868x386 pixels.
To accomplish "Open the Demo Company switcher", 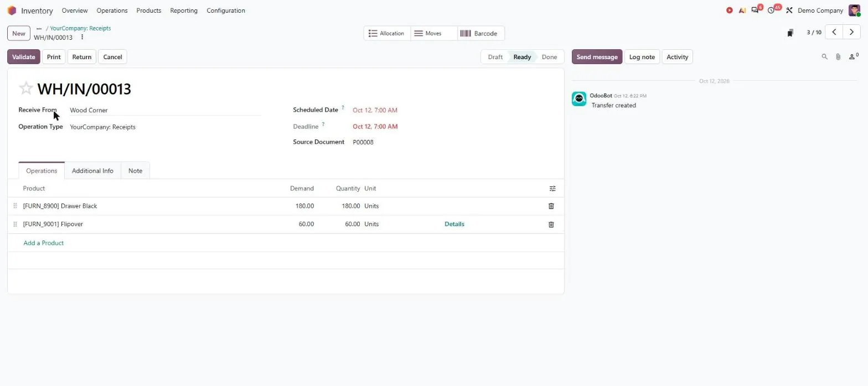I will (820, 11).
